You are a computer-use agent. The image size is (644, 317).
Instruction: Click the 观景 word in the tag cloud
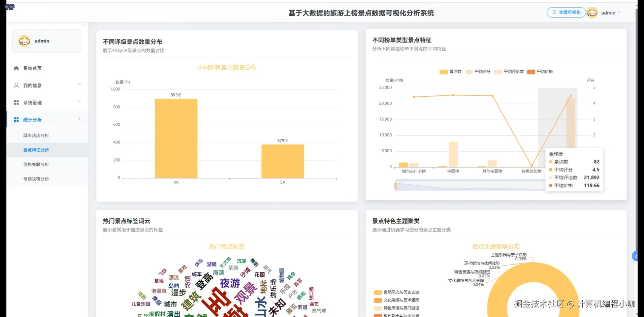coord(246,293)
